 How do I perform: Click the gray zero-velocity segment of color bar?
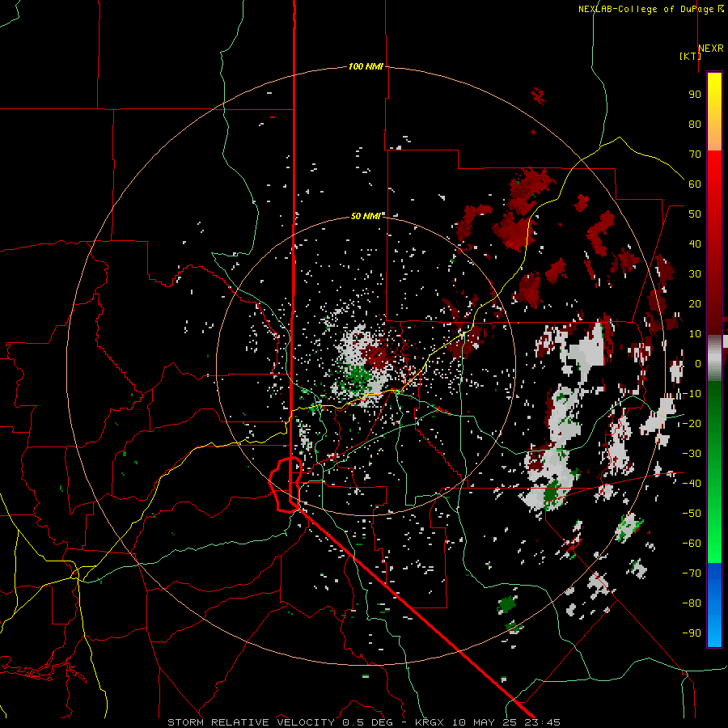714,358
